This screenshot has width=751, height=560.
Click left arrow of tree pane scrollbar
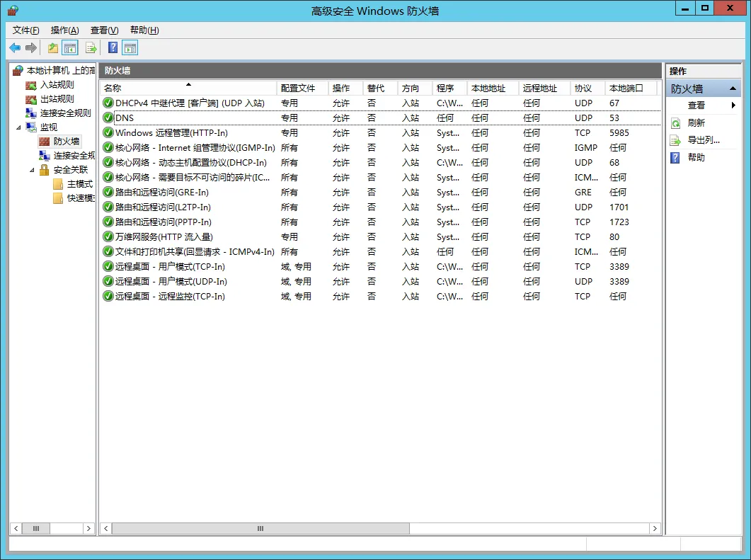pyautogui.click(x=16, y=528)
